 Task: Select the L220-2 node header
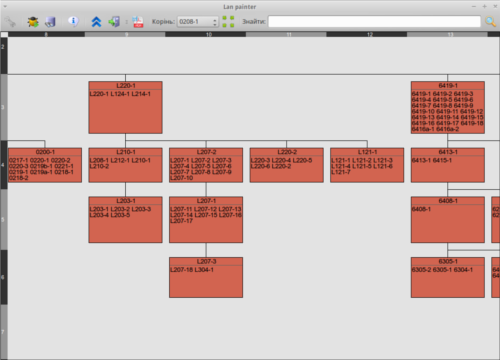pyautogui.click(x=287, y=152)
